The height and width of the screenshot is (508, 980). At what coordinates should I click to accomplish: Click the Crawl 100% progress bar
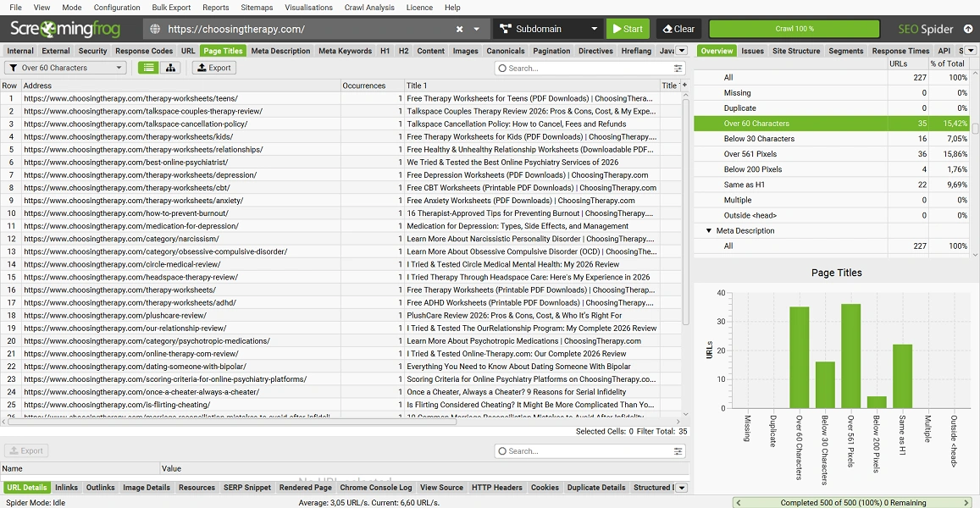coord(795,29)
